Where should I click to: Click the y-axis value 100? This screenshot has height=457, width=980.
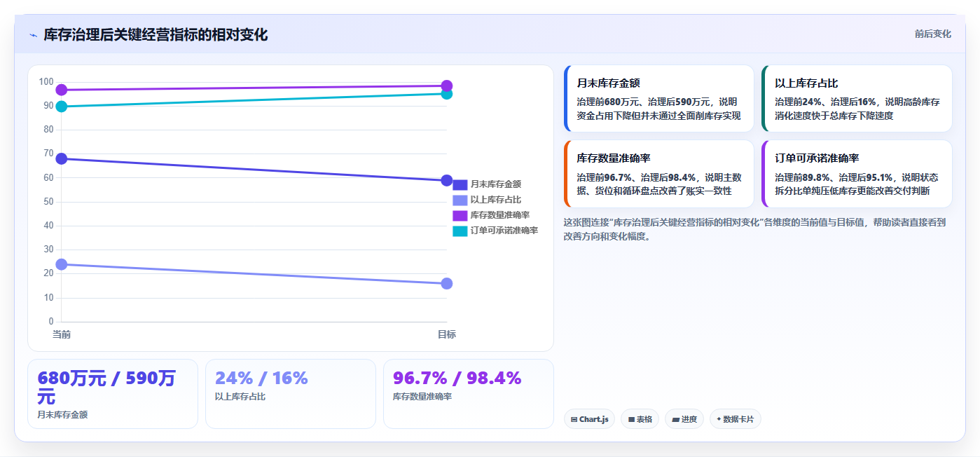[x=46, y=82]
